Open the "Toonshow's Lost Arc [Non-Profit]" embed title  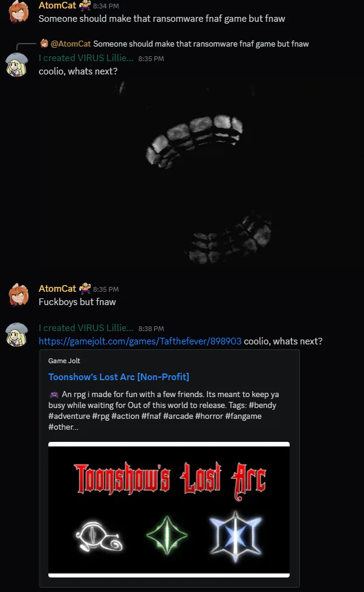(119, 377)
